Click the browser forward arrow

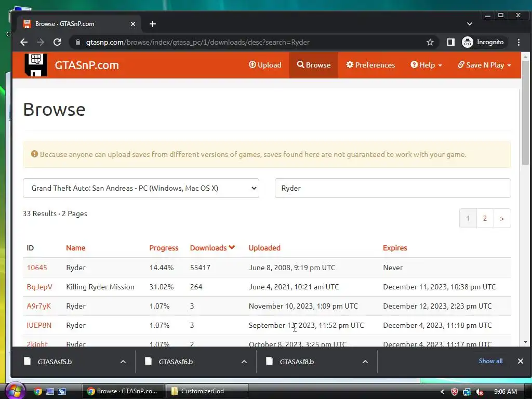41,42
